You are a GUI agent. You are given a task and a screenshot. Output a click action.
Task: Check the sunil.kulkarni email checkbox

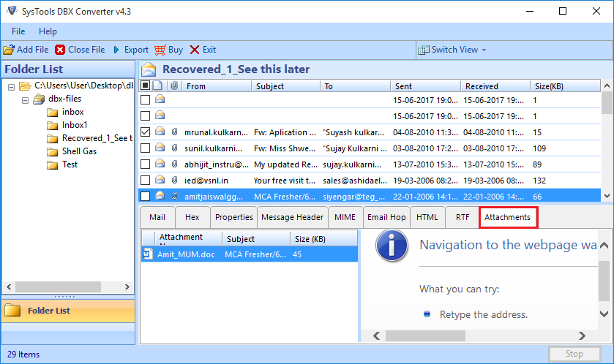[146, 148]
